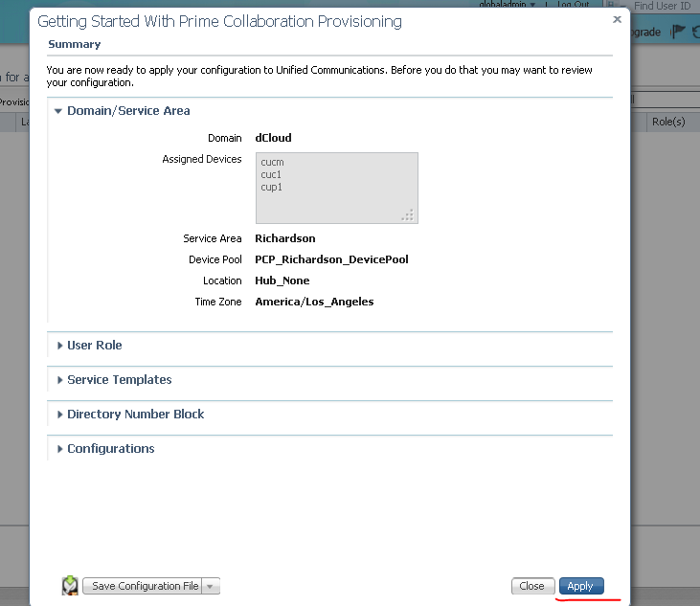Select cuc1 in Assigned Devices list
Viewport: 700px width, 606px height.
(271, 174)
